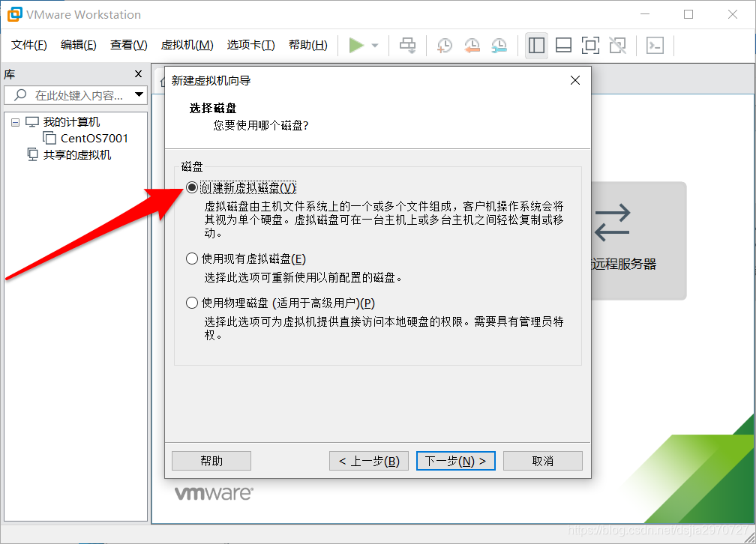Click the take snapshot clock icon
756x544 pixels.
tap(445, 45)
